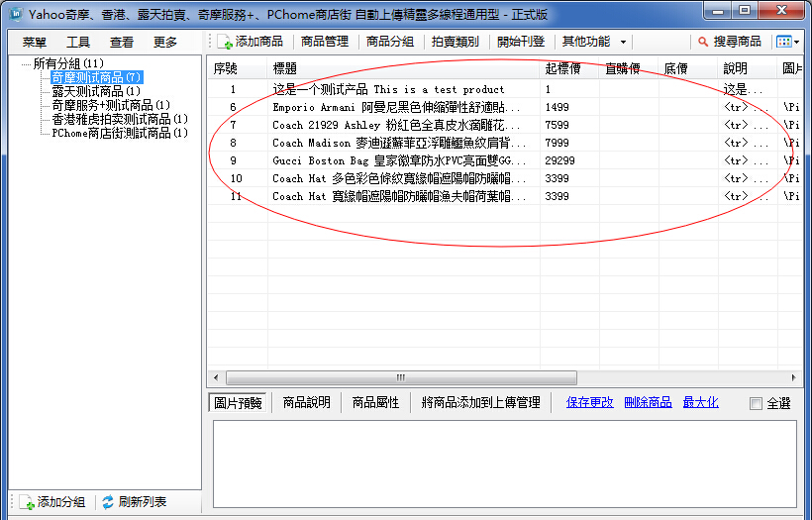
Task: Click the 刪除商品 link
Action: 648,402
